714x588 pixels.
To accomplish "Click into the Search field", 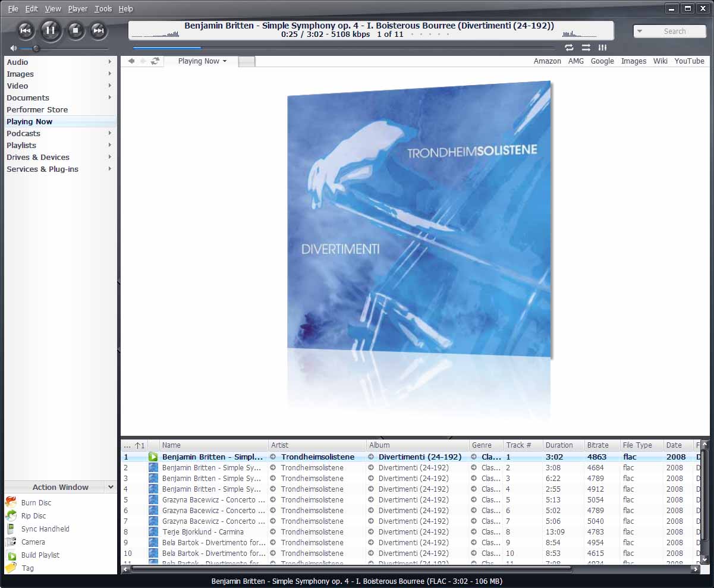I will point(675,31).
